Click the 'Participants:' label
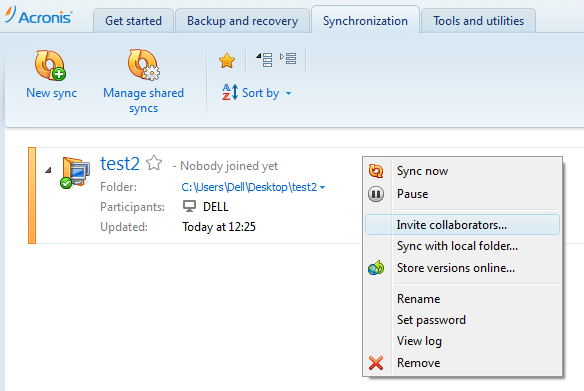584x391 pixels. point(132,207)
